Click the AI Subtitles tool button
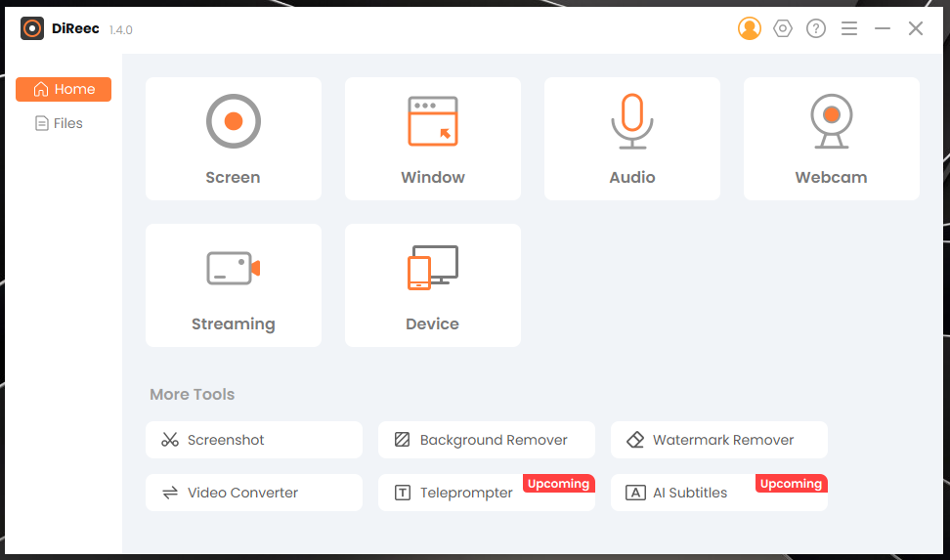Viewport: 950px width, 560px height. click(x=719, y=493)
